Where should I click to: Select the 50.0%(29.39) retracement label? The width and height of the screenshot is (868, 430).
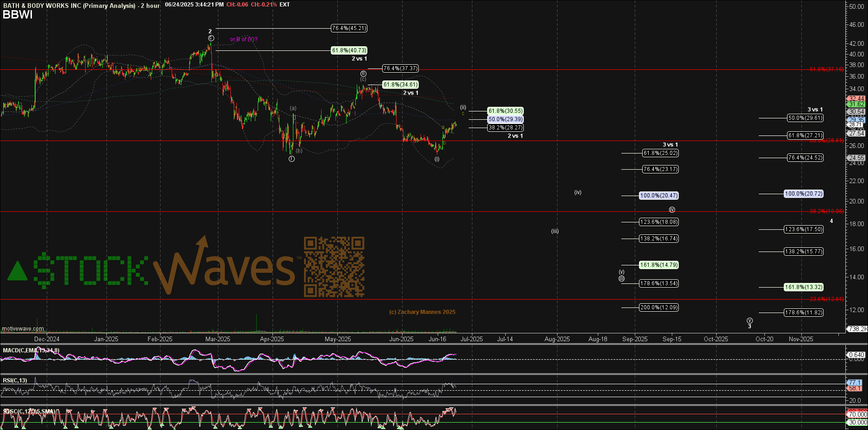click(x=506, y=119)
